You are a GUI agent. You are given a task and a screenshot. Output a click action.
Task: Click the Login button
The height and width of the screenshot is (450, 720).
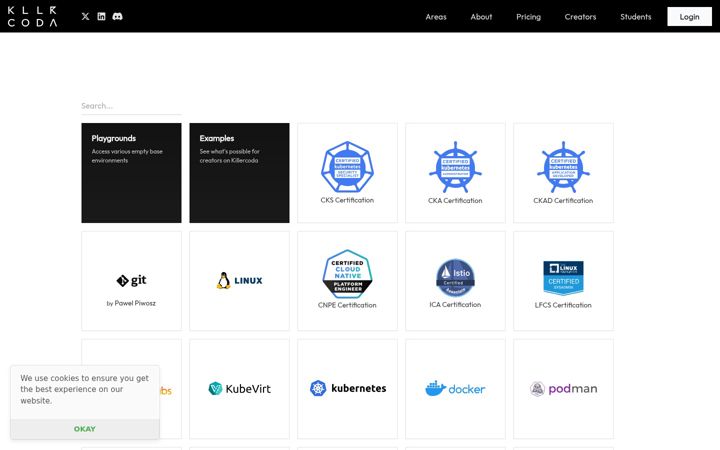click(689, 17)
